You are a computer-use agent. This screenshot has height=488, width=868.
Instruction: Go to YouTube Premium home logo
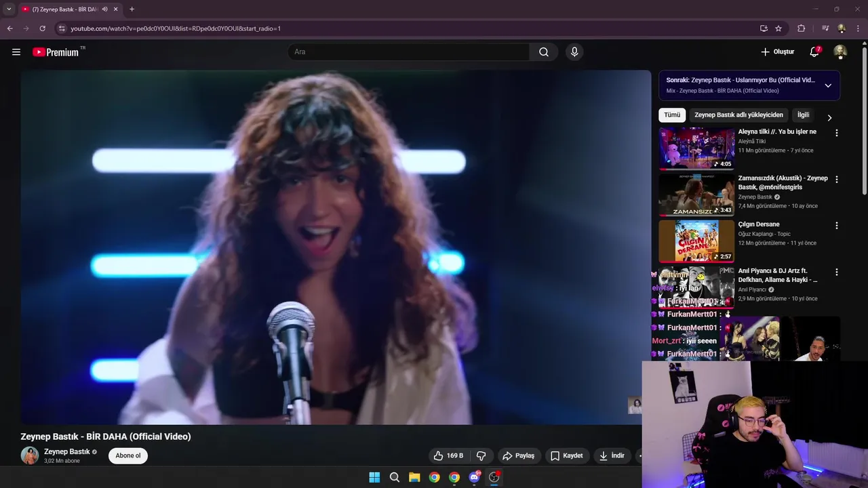tap(56, 52)
